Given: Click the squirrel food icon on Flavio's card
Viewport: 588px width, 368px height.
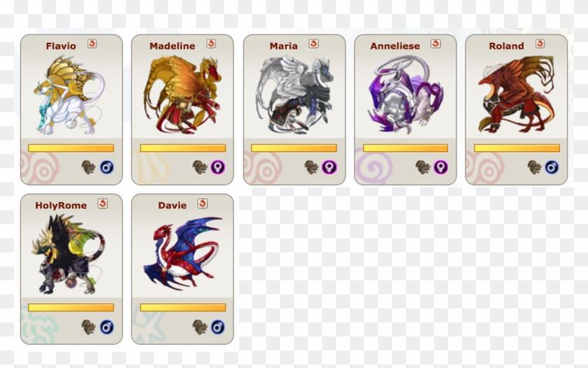Looking at the screenshot, I should [x=88, y=167].
